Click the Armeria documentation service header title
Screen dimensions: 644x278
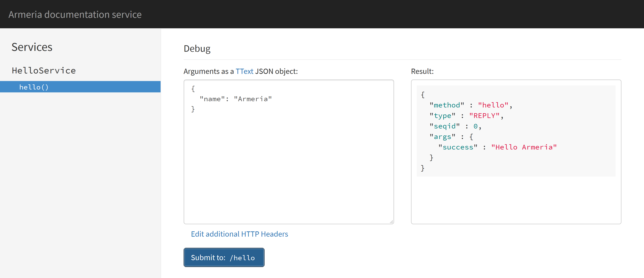(75, 15)
